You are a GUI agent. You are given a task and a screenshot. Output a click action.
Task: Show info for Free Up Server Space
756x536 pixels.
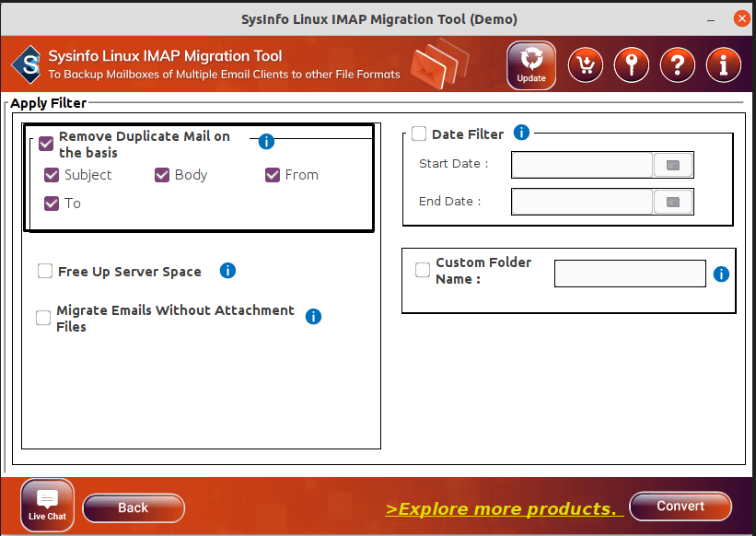(227, 271)
